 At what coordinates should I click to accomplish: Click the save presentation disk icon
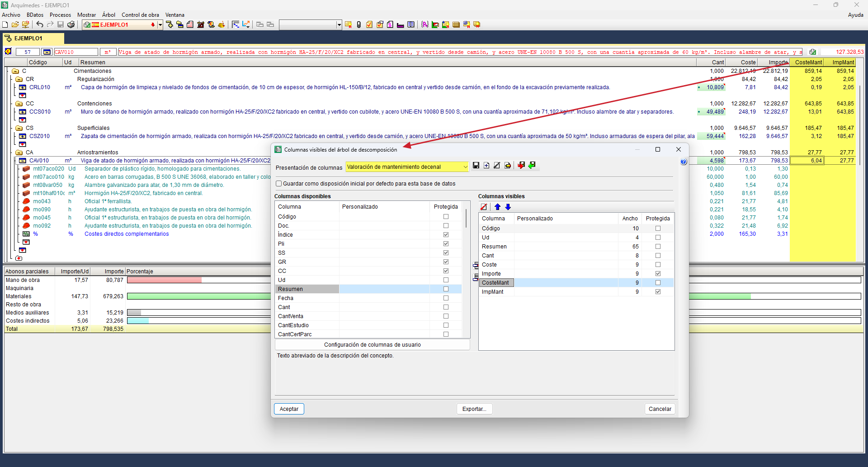tap(476, 166)
